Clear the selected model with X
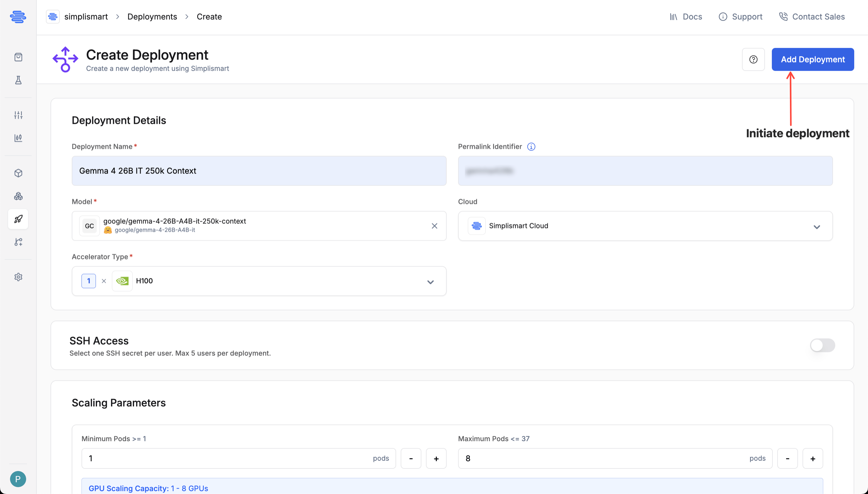The width and height of the screenshot is (868, 494). [434, 226]
